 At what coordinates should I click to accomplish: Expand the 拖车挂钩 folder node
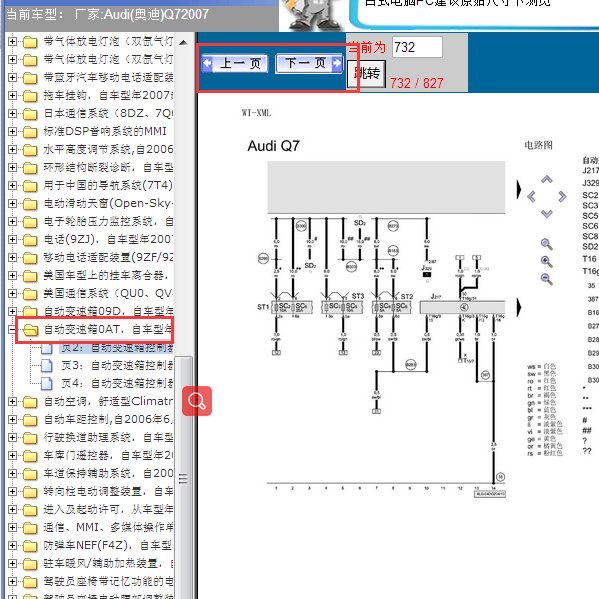tap(12, 95)
